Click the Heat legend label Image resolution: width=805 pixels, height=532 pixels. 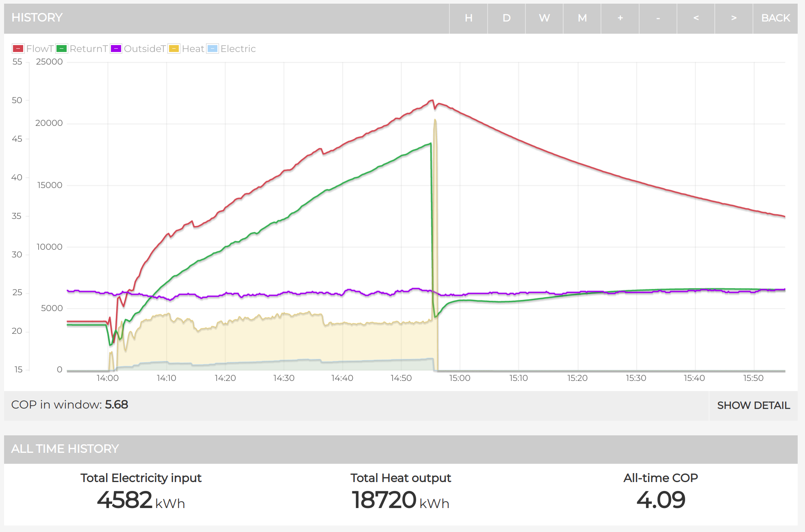pyautogui.click(x=193, y=49)
